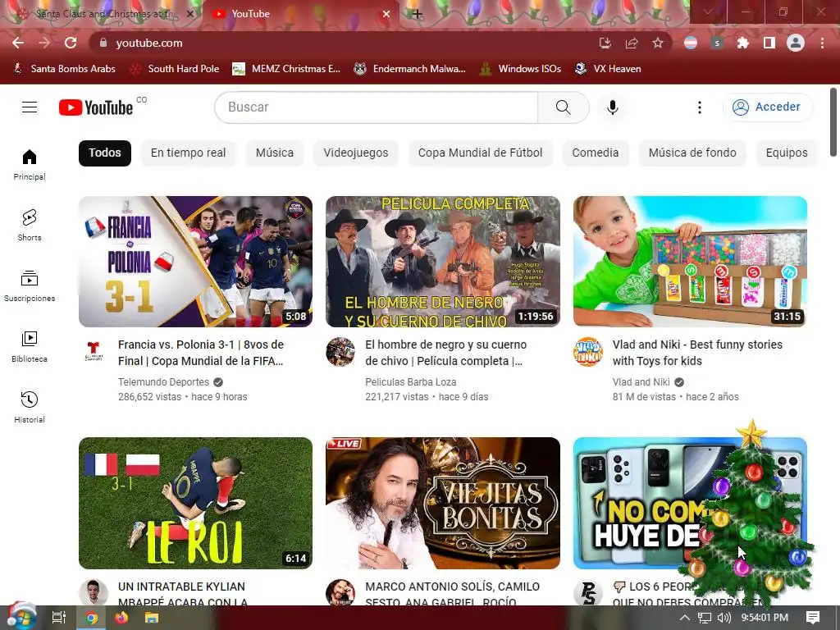The image size is (840, 630).
Task: Open Peliculas Barba Loza channel name
Action: [x=411, y=382]
